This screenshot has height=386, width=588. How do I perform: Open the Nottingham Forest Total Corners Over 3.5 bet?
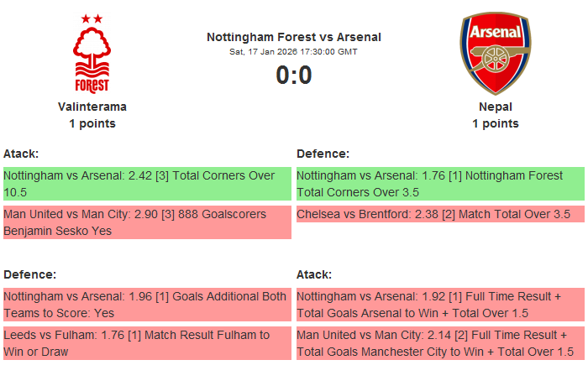[x=440, y=184]
